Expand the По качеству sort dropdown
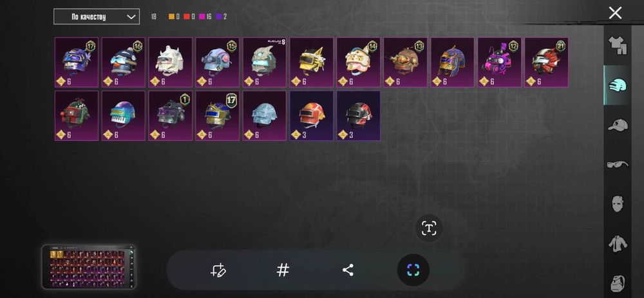Screen dimensions: 644x298 (x=97, y=17)
